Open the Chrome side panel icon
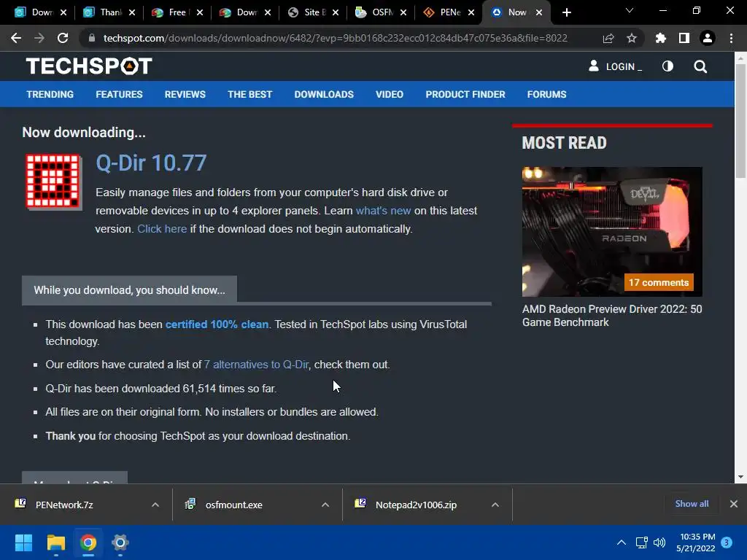Image resolution: width=747 pixels, height=560 pixels. 684,38
